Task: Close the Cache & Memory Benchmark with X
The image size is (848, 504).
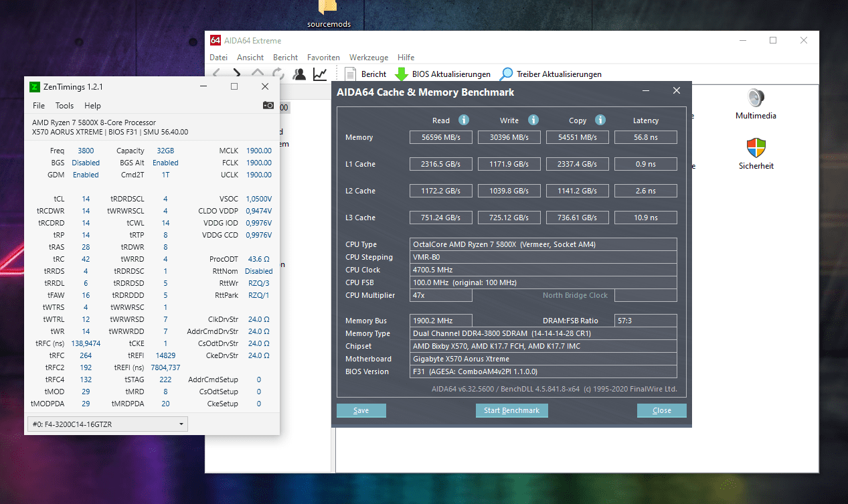Action: pos(677,91)
